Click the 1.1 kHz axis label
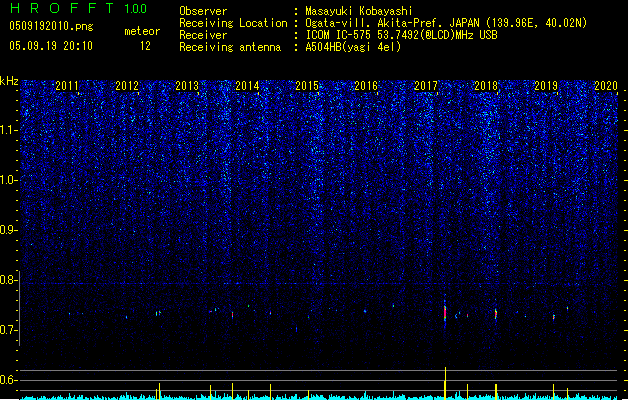This screenshot has width=629, height=400. pyautogui.click(x=8, y=130)
